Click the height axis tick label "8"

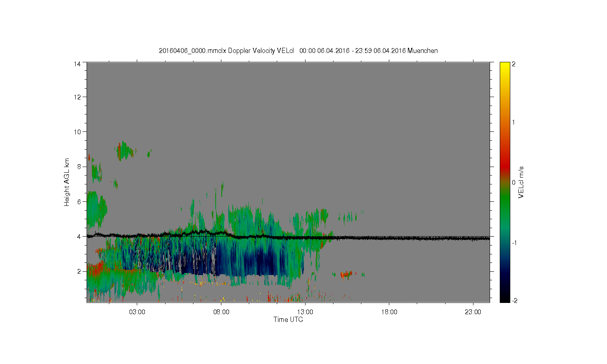(x=79, y=167)
